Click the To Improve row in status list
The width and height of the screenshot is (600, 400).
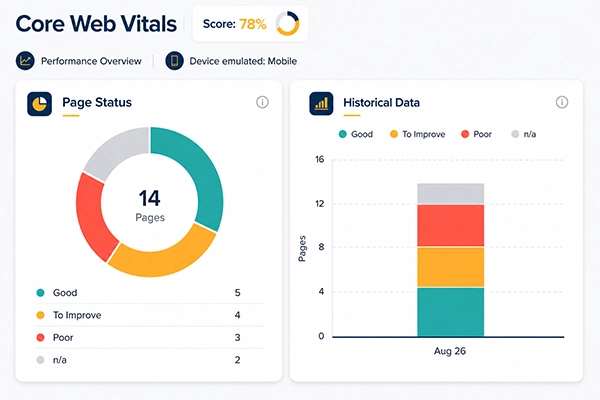150,315
